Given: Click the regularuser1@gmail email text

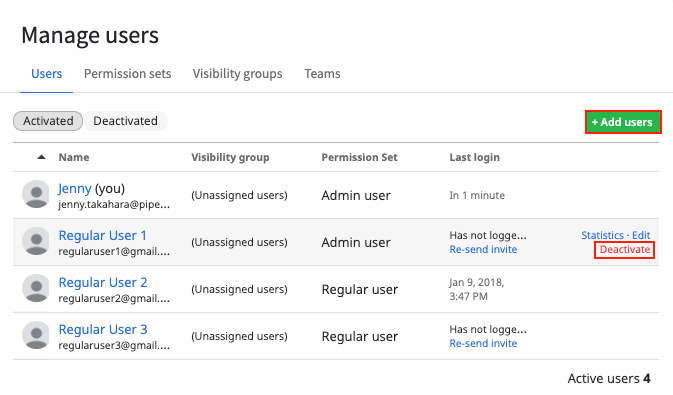Looking at the screenshot, I should click(x=114, y=252).
